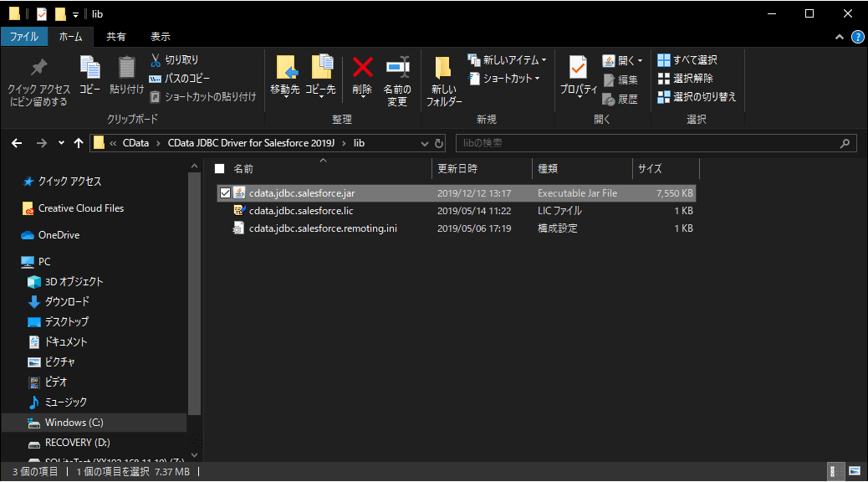868x482 pixels.
Task: Click the Paste clipboard icon
Action: point(127,75)
